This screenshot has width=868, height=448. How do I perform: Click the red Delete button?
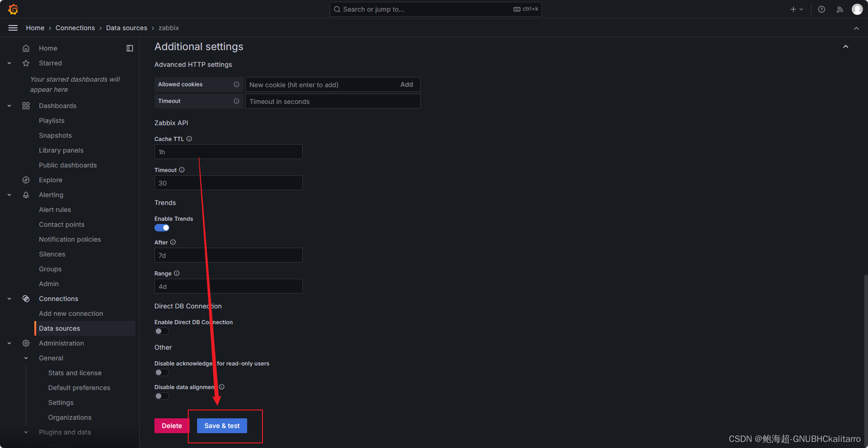[172, 426]
